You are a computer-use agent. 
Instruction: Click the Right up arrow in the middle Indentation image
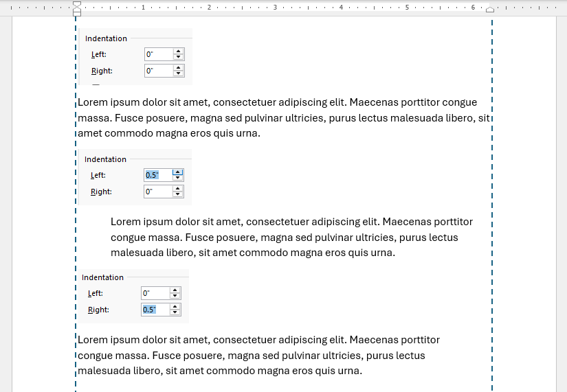(177, 189)
